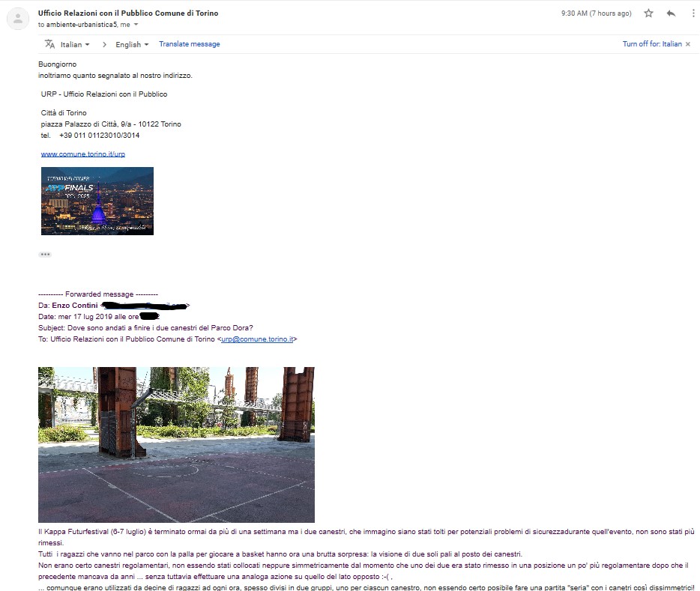Open the ATP Finals Torino signature image
The height and width of the screenshot is (591, 700).
(x=97, y=201)
